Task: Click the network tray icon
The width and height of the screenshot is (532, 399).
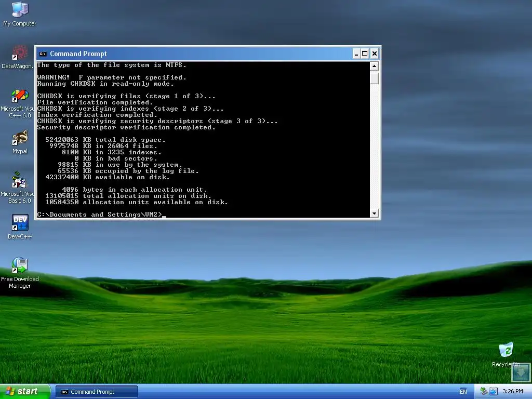Action: [x=484, y=391]
